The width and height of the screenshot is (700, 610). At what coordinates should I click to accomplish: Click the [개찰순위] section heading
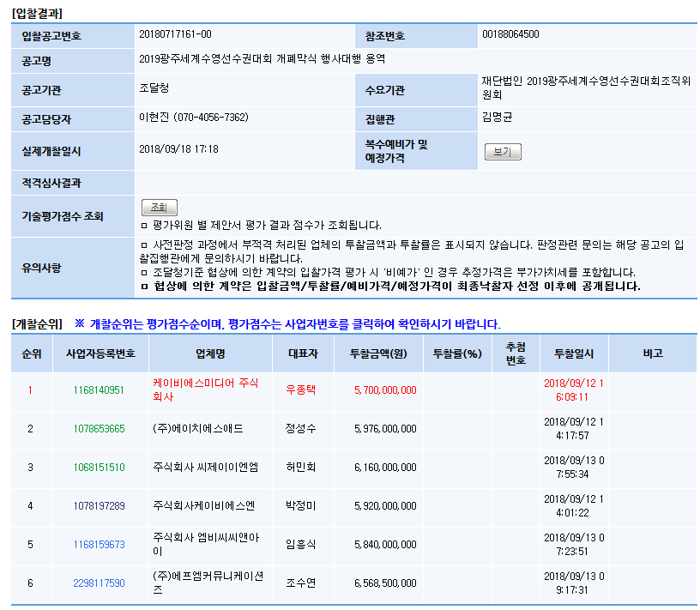point(37,323)
